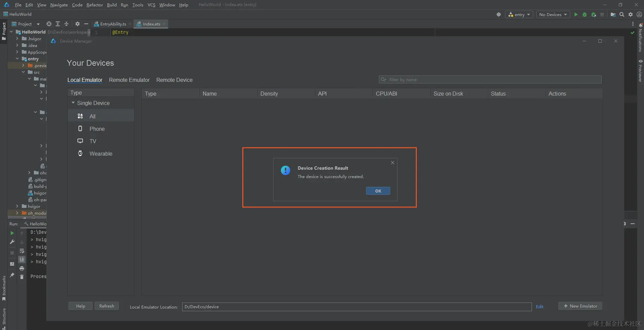The image size is (644, 330).
Task: Collapse the HelloWorld project root
Action: 11,32
